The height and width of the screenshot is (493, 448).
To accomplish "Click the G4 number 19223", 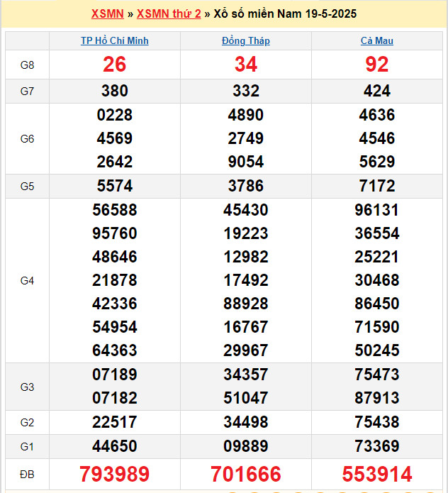I will [x=246, y=233].
